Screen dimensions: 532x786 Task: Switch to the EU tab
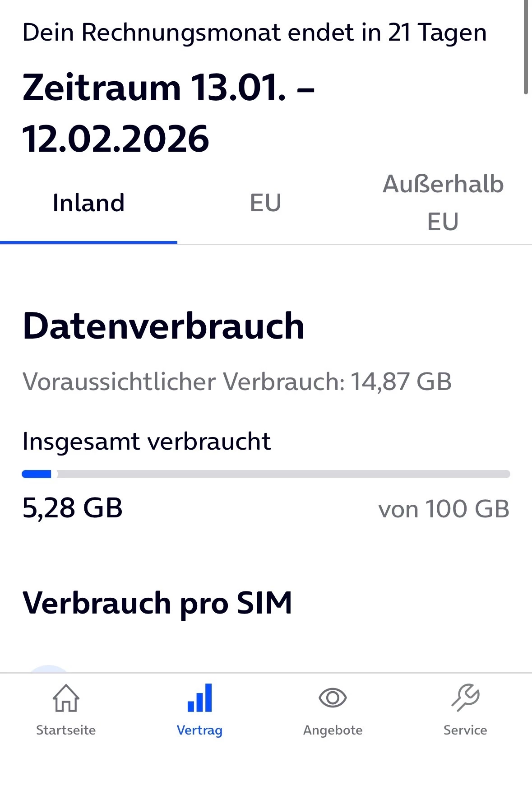(x=266, y=203)
